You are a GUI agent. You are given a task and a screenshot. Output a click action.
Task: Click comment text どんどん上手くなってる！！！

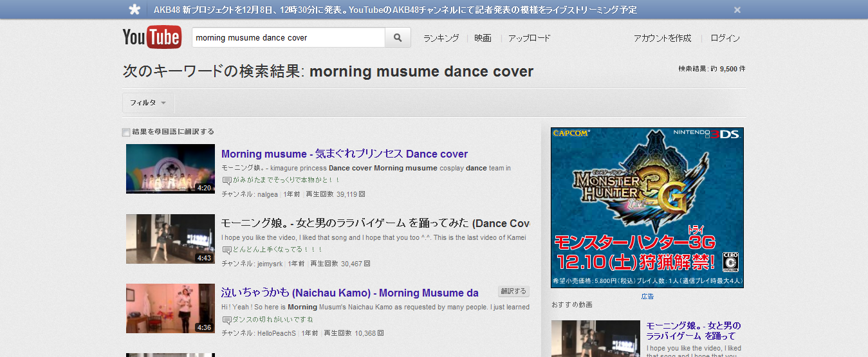pyautogui.click(x=277, y=250)
